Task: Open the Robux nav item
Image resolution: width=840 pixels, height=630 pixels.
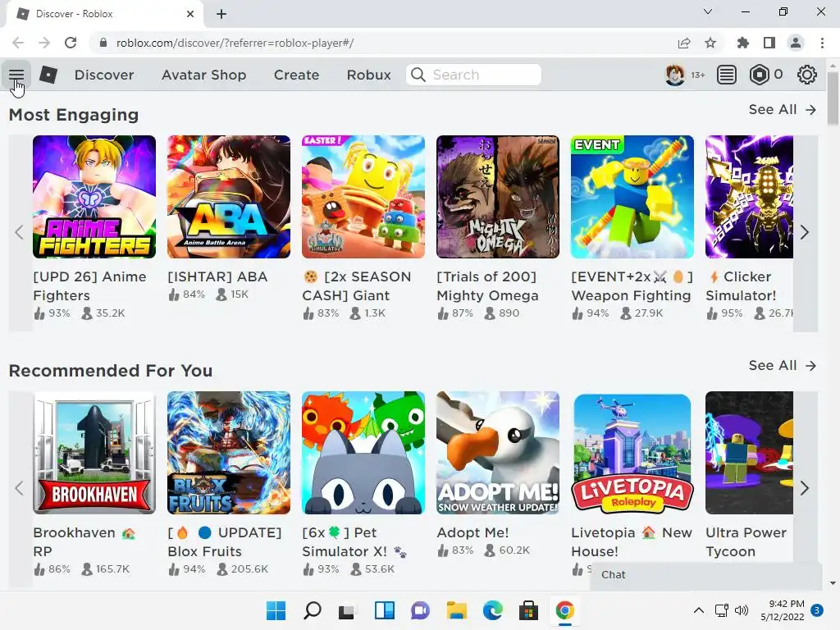Action: (x=368, y=75)
